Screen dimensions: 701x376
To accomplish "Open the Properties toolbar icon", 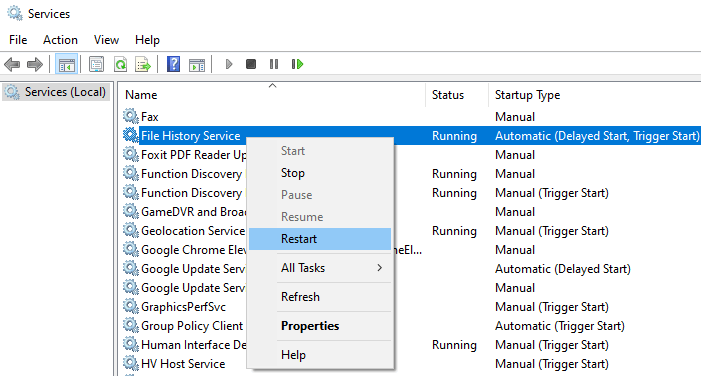I will point(96,64).
